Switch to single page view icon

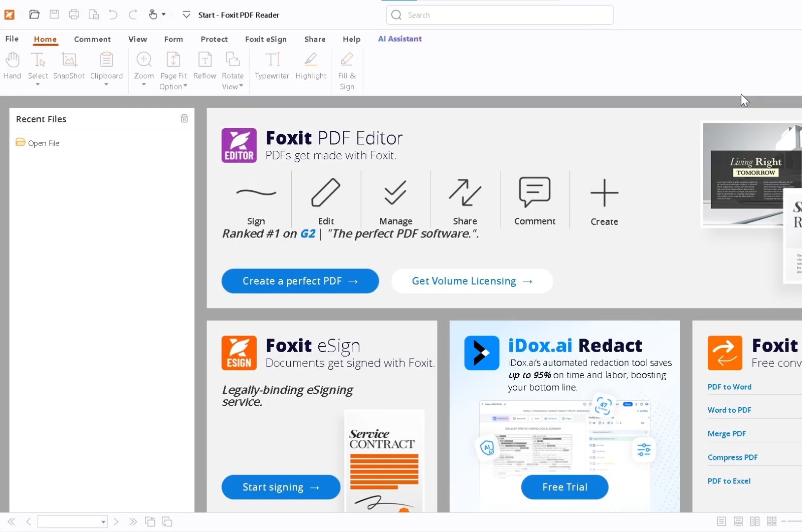[x=721, y=521]
